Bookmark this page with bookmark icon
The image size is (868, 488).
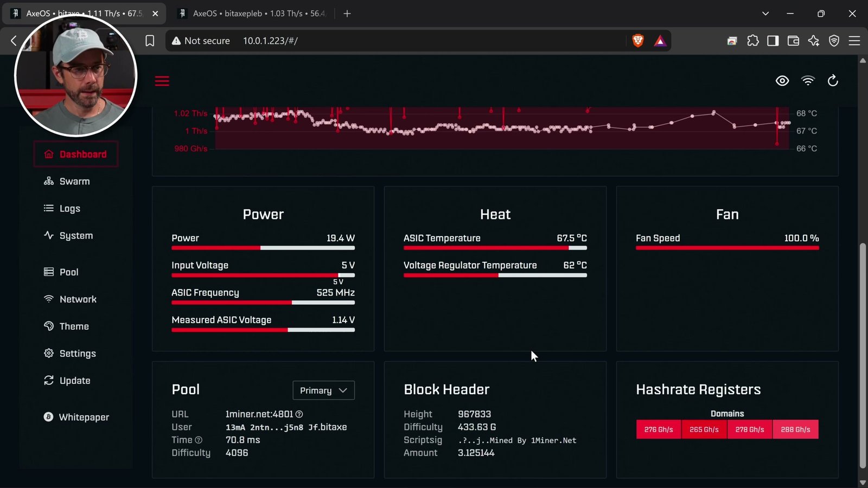pyautogui.click(x=150, y=41)
